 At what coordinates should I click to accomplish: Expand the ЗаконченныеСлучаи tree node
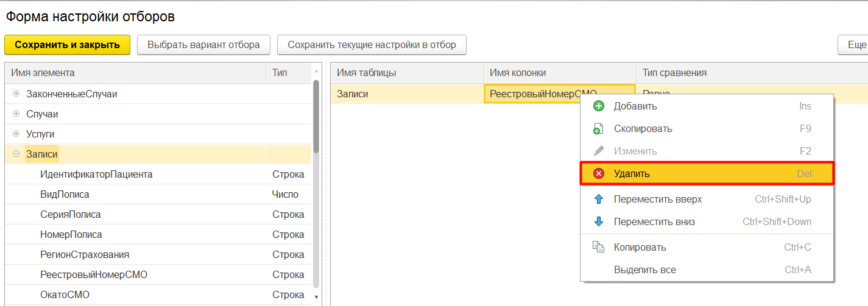point(16,94)
